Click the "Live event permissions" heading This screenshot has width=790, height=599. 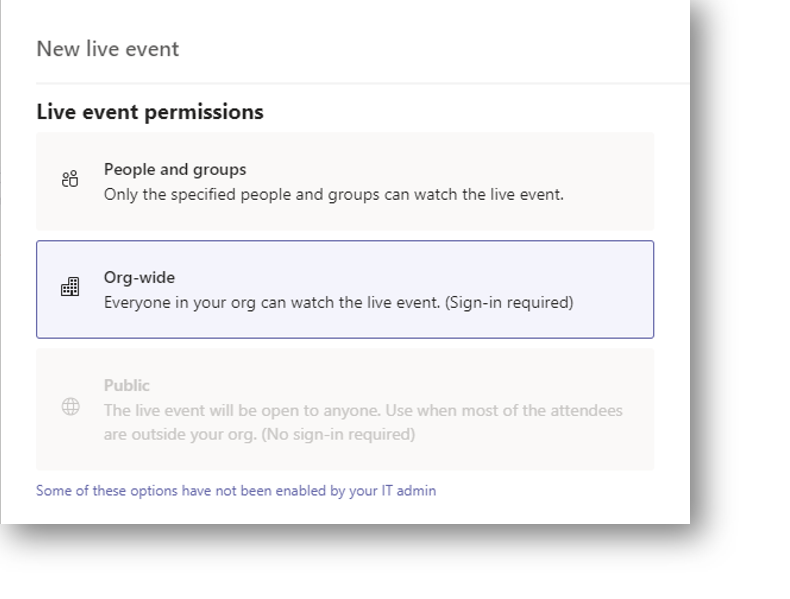[x=150, y=112]
